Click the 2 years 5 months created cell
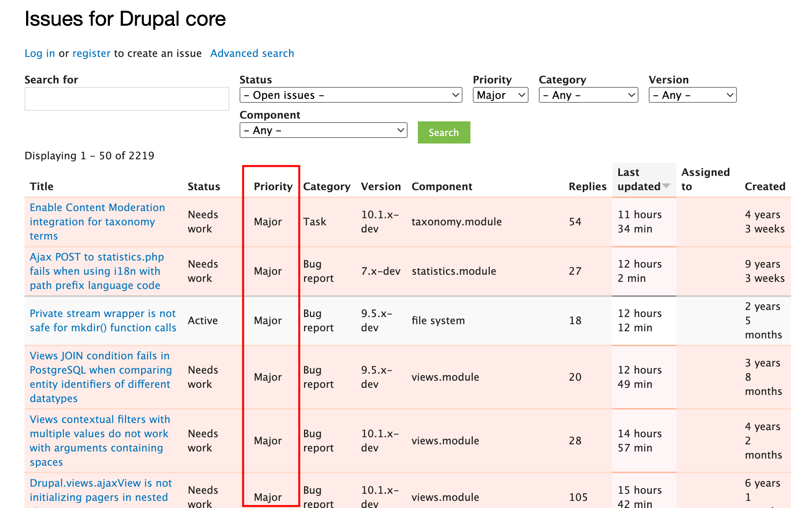The width and height of the screenshot is (812, 508). click(764, 321)
